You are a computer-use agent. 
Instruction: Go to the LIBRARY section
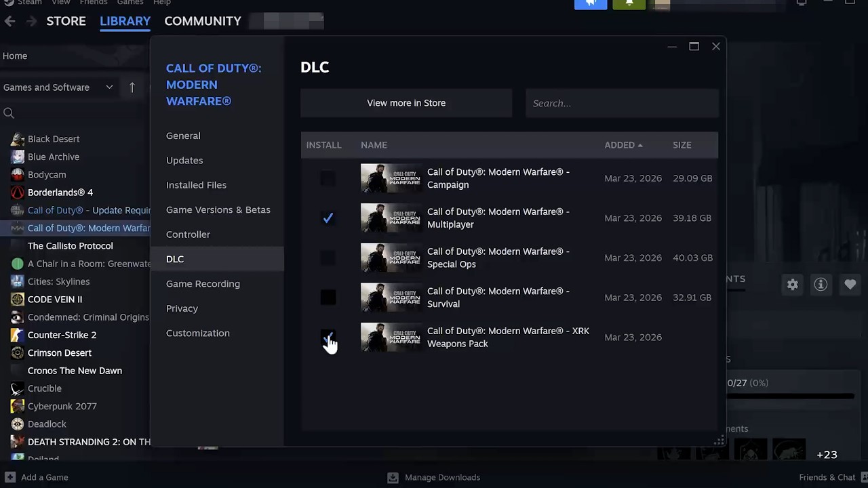pos(125,21)
